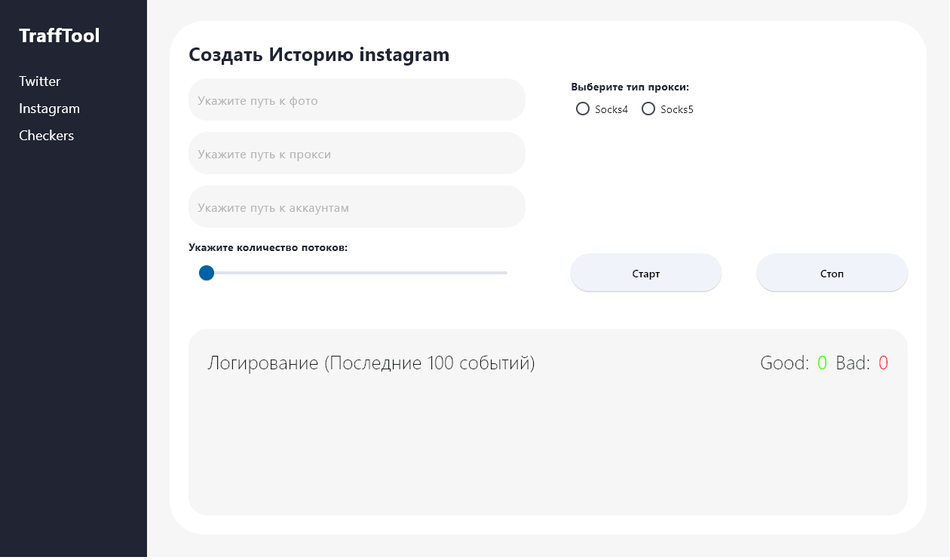
Task: Click the thread count slider handle
Action: point(207,273)
